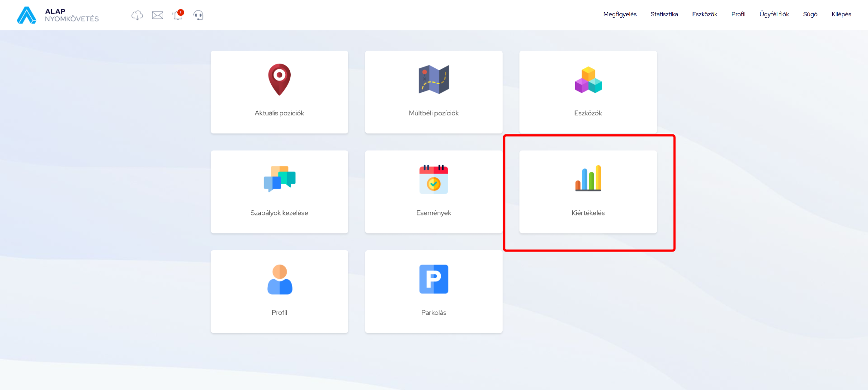Open Eszközök in the top navigation
Image resolution: width=868 pixels, height=390 pixels.
tap(704, 14)
